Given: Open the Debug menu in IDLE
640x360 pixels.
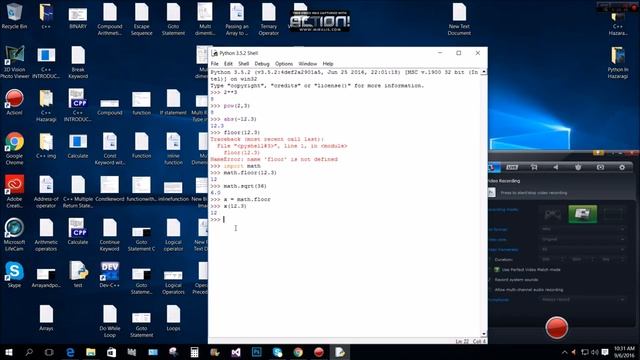Looking at the screenshot, I should point(262,64).
